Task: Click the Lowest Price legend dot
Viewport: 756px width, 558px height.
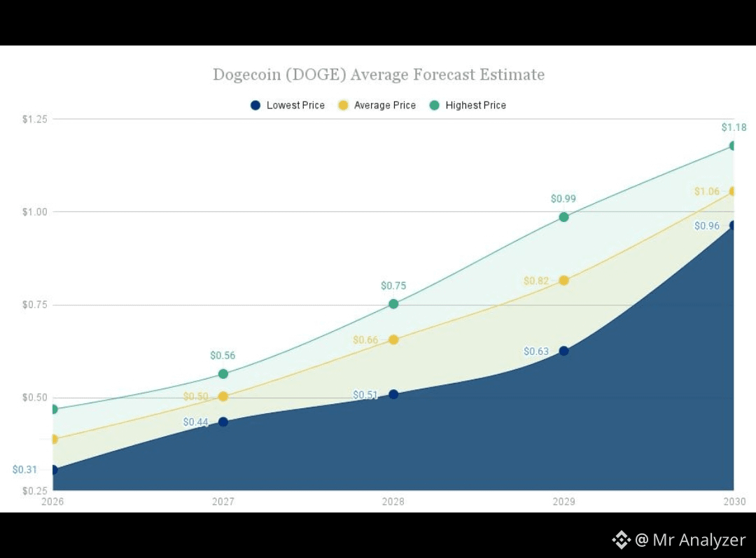Action: point(255,105)
